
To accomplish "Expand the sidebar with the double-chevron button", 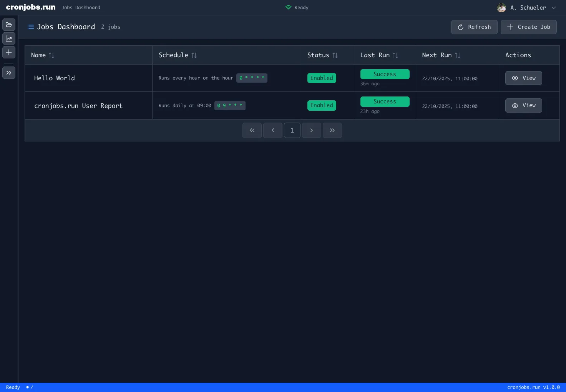I will (8, 72).
